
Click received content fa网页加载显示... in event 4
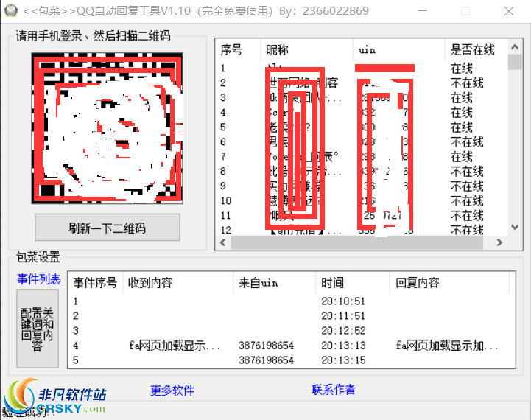(x=175, y=345)
